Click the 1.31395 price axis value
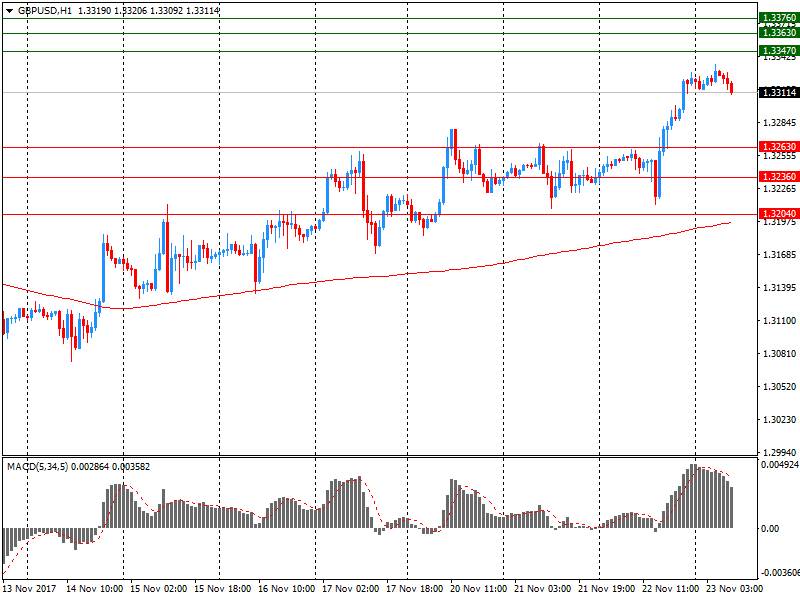800x600 pixels. pyautogui.click(x=779, y=288)
